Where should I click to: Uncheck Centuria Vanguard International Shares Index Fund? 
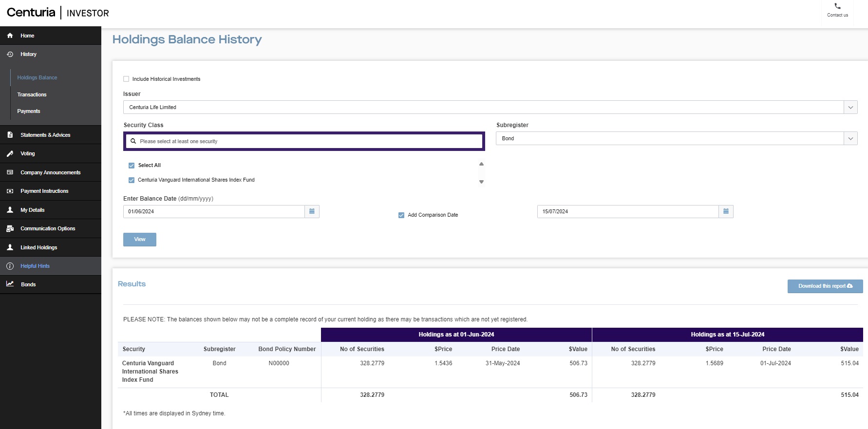132,180
